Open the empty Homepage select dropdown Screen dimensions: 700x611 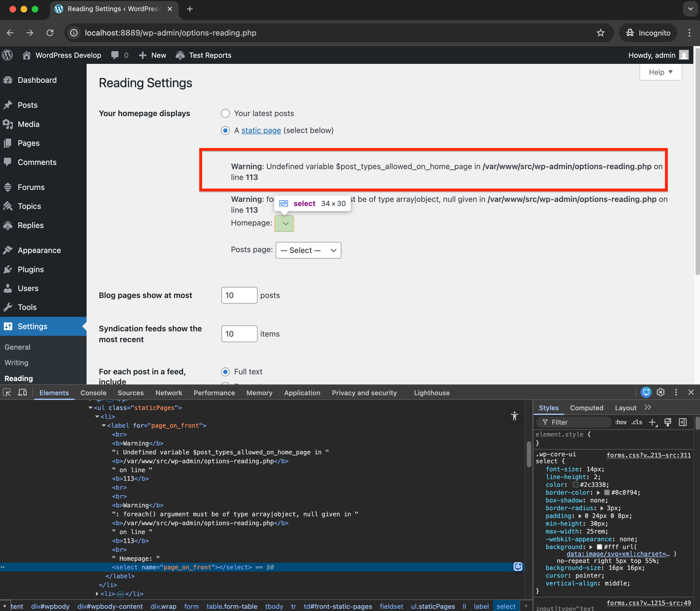pos(284,224)
